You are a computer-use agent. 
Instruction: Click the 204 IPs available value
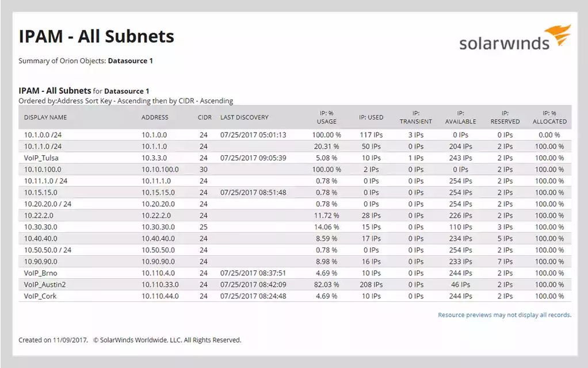click(460, 147)
